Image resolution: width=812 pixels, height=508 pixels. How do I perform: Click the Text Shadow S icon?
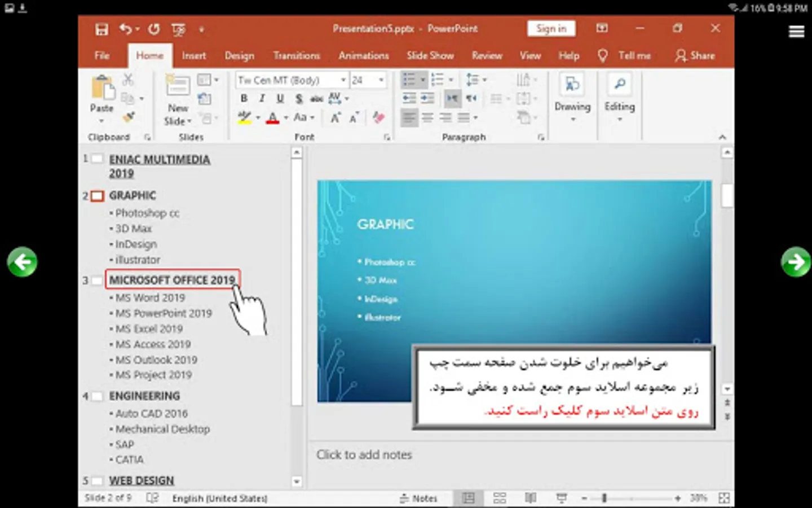click(299, 99)
